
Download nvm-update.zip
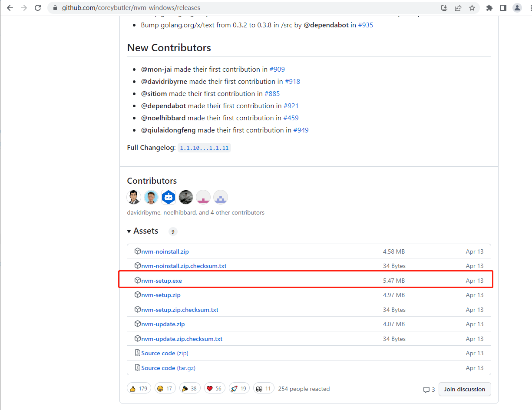click(163, 324)
